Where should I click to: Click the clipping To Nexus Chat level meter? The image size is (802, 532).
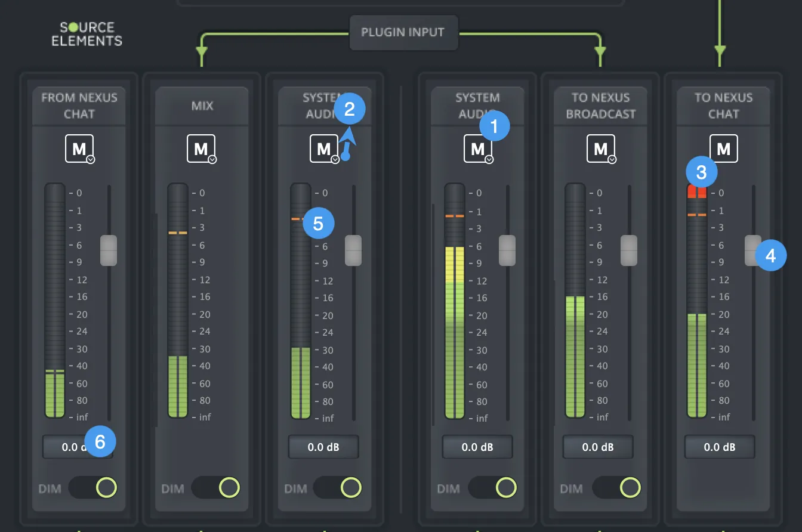[x=697, y=301]
